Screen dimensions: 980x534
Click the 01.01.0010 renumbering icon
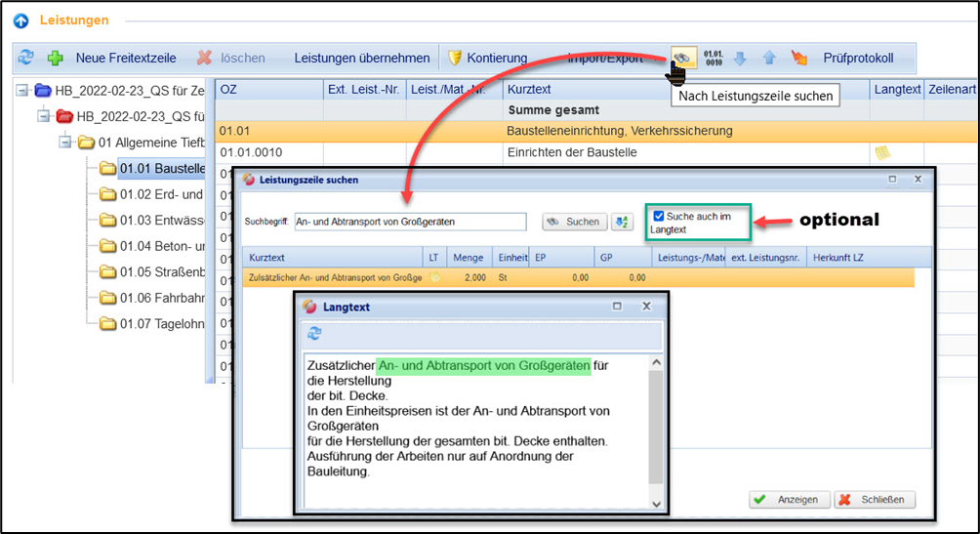point(714,58)
